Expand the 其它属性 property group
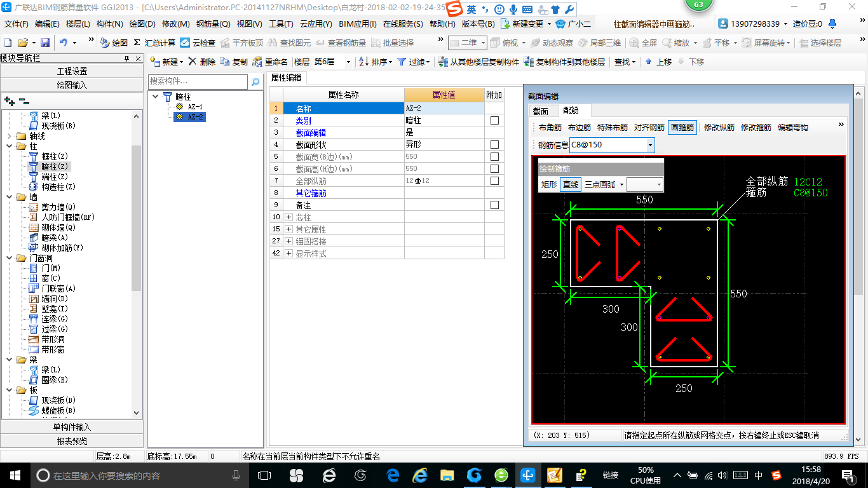This screenshot has height=488, width=868. click(289, 229)
